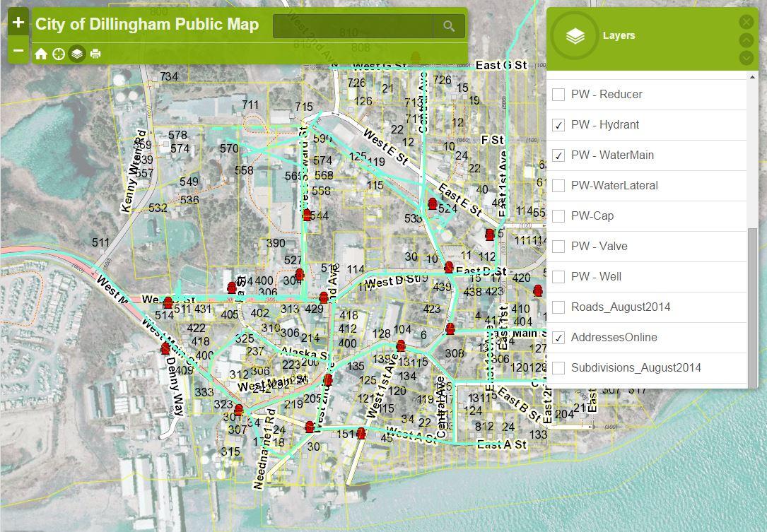
Task: Turn on Subdivisions_August2014 layer
Action: click(558, 367)
